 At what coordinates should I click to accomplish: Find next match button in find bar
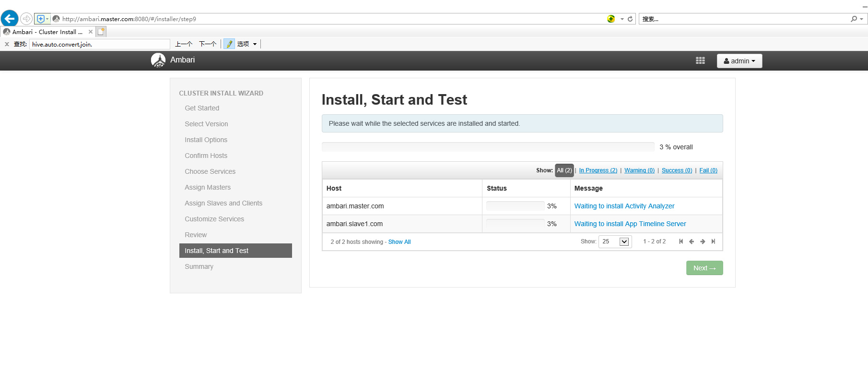pos(208,44)
